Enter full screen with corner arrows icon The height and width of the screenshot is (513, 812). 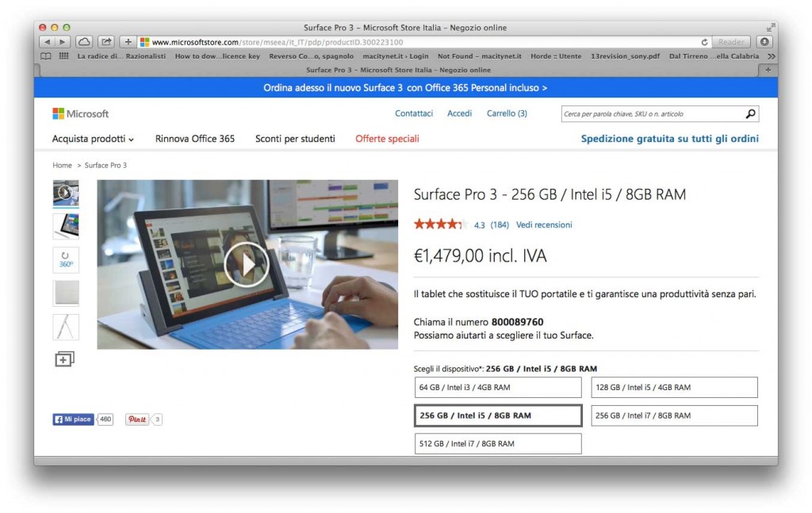(771, 27)
